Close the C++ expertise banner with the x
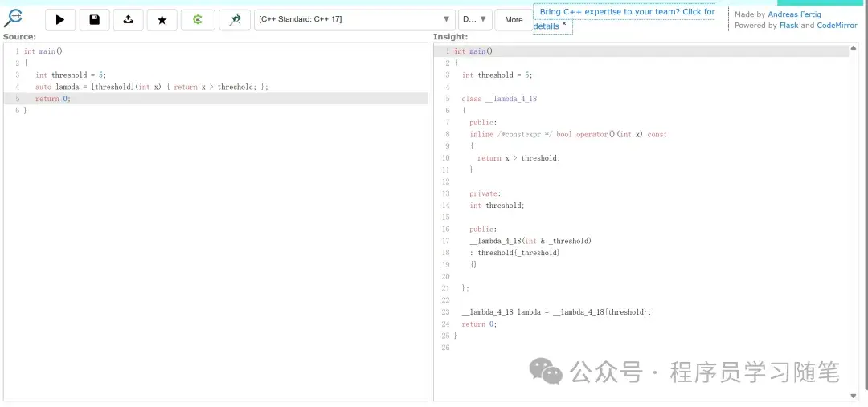The image size is (868, 407). [564, 24]
